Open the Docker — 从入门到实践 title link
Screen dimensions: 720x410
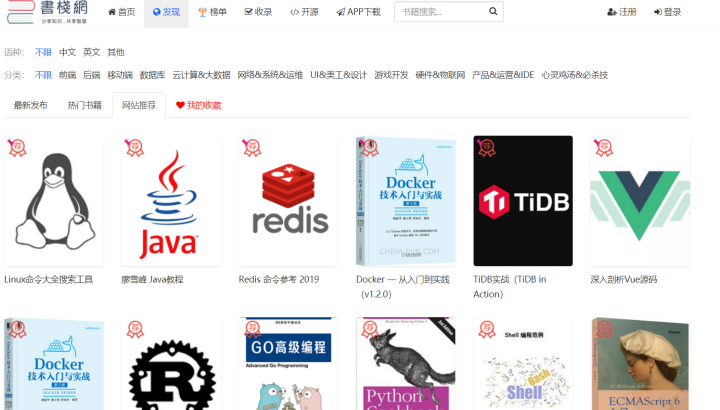click(403, 286)
